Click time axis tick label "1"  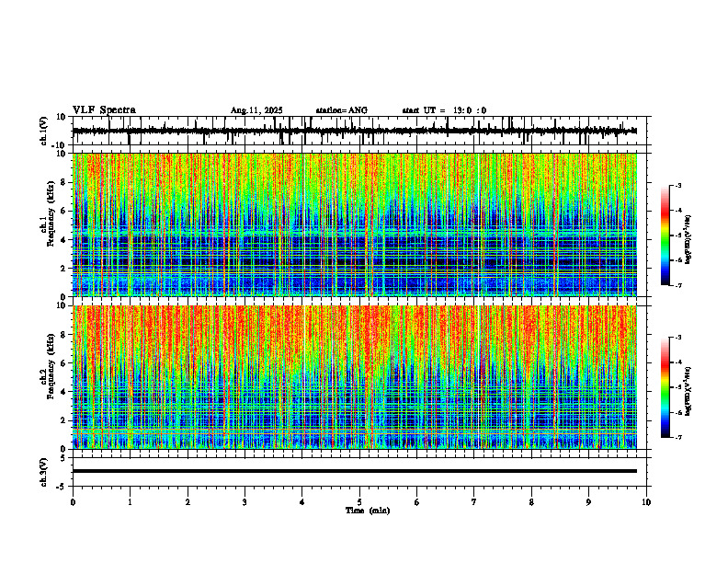point(130,502)
